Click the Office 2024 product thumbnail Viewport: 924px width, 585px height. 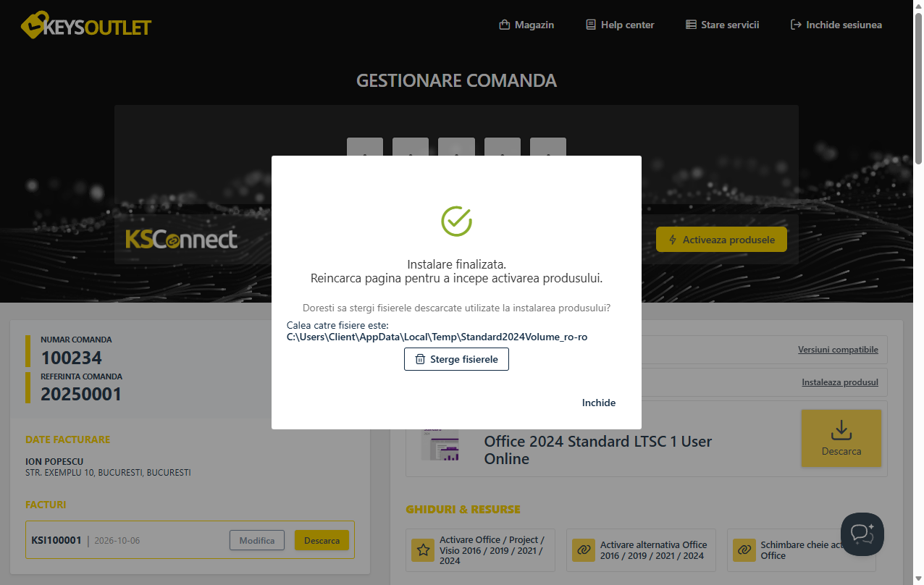(x=441, y=445)
